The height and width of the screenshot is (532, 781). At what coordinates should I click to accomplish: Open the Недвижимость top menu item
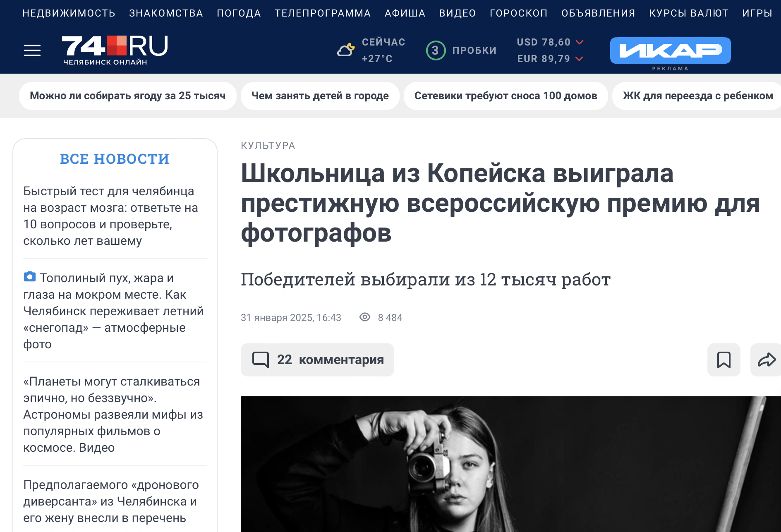coord(69,13)
